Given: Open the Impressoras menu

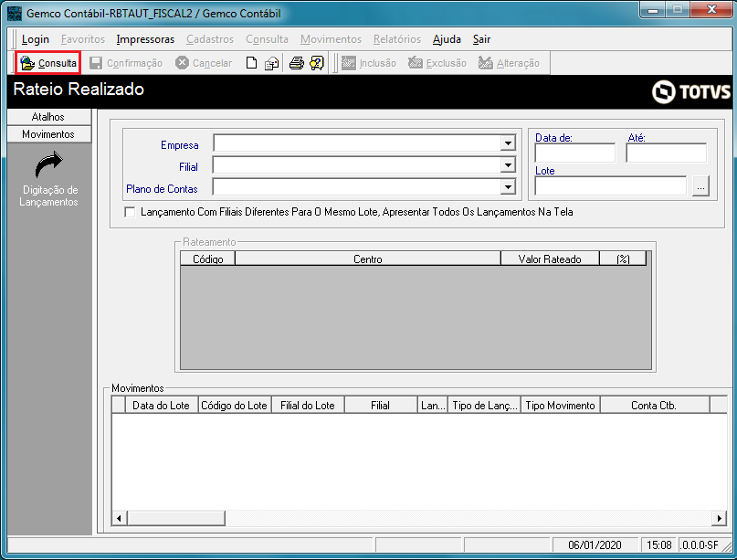Looking at the screenshot, I should click(145, 39).
